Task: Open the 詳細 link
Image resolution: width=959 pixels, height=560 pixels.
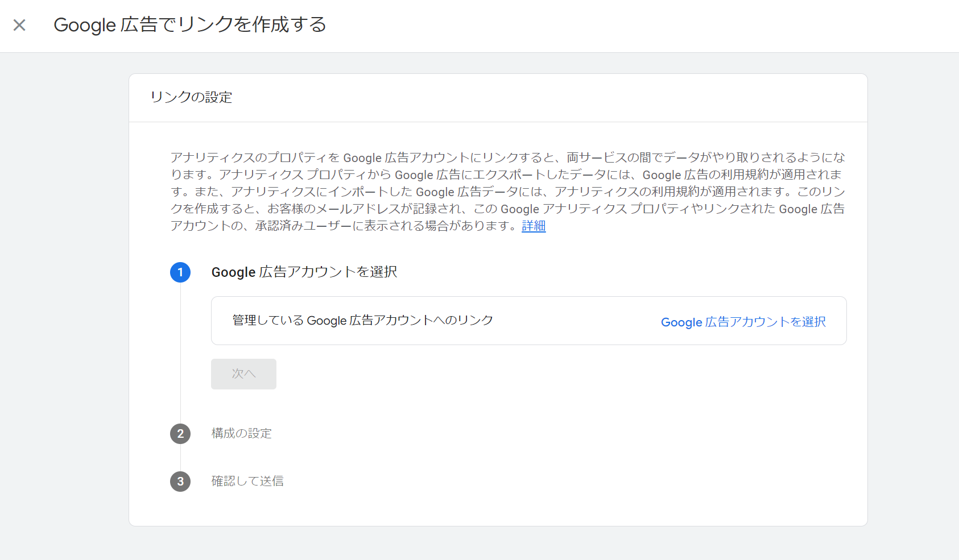Action: point(534,226)
